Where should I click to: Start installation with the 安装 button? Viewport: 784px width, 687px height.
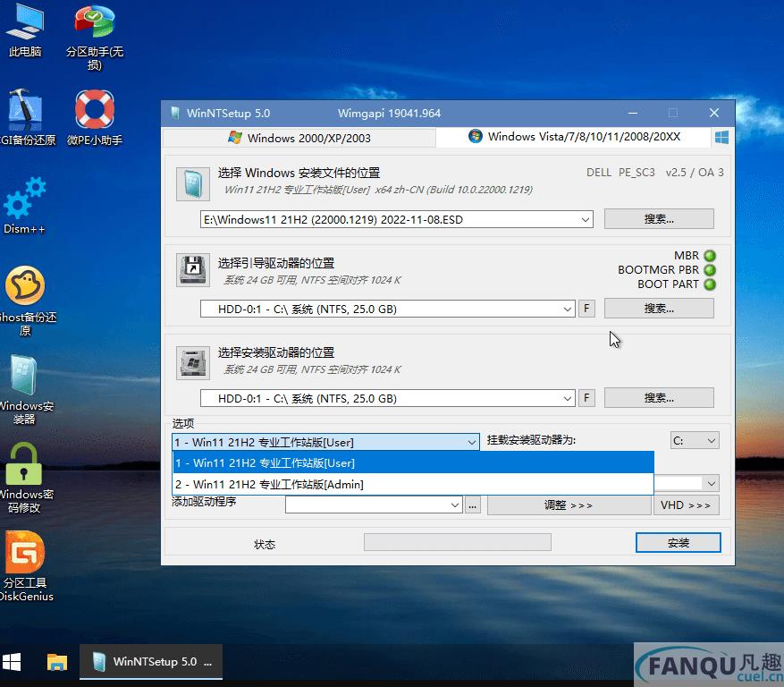[x=678, y=543]
